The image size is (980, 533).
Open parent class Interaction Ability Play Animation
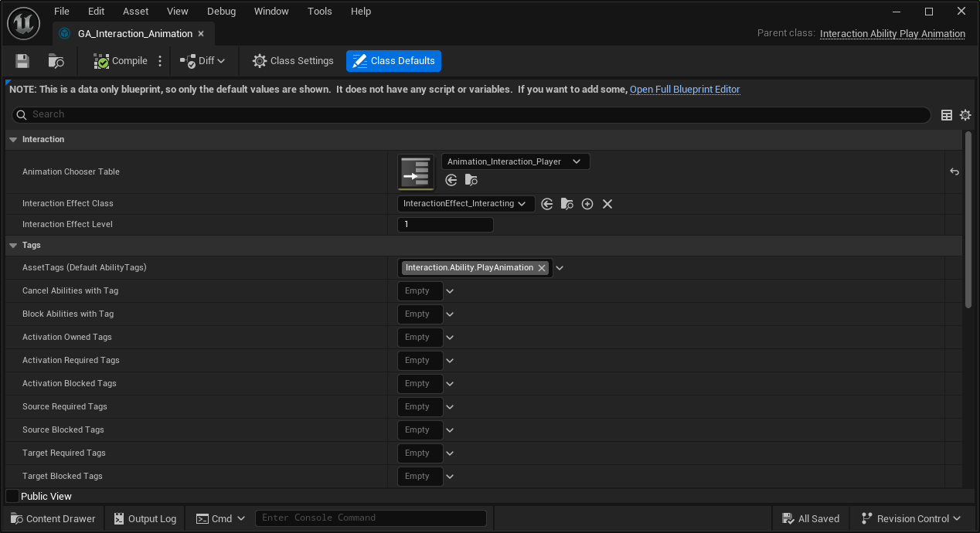click(x=892, y=33)
